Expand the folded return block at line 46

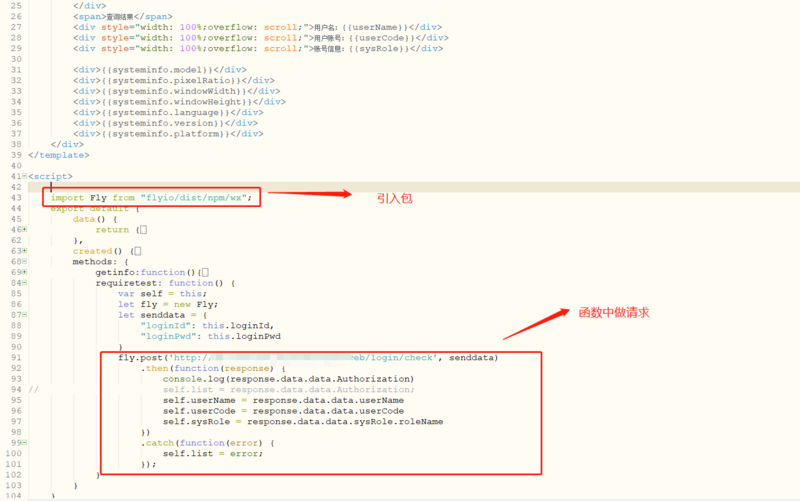point(24,230)
